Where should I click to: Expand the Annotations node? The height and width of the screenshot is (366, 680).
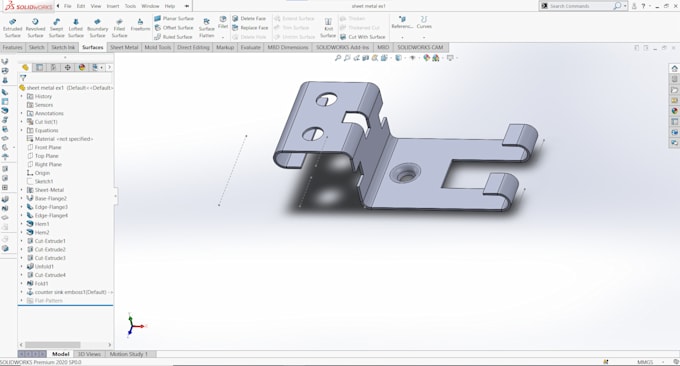point(22,113)
